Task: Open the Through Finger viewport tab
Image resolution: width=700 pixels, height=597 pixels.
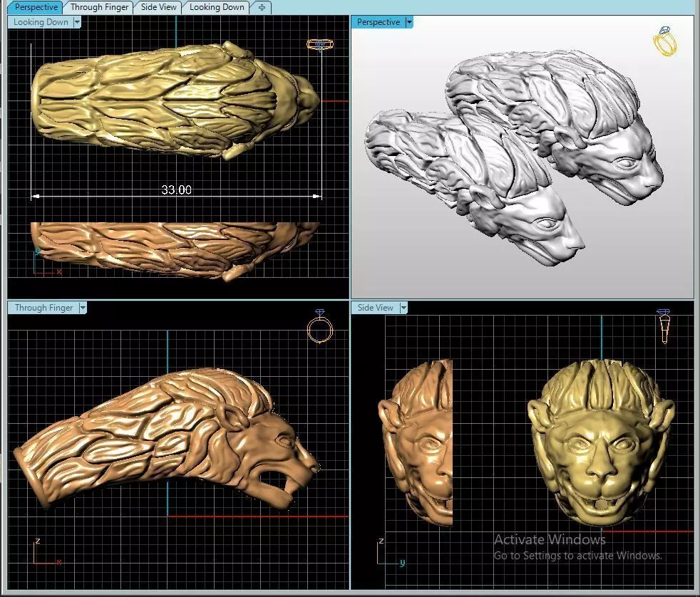Action: tap(98, 7)
